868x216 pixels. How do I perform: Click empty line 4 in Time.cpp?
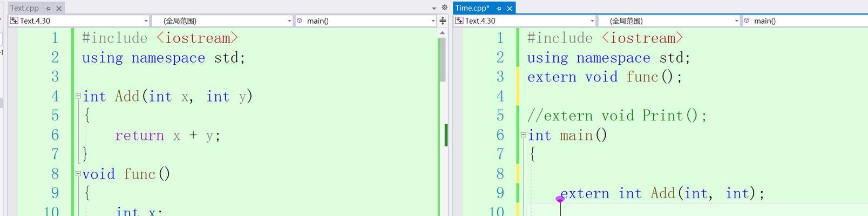point(696,96)
